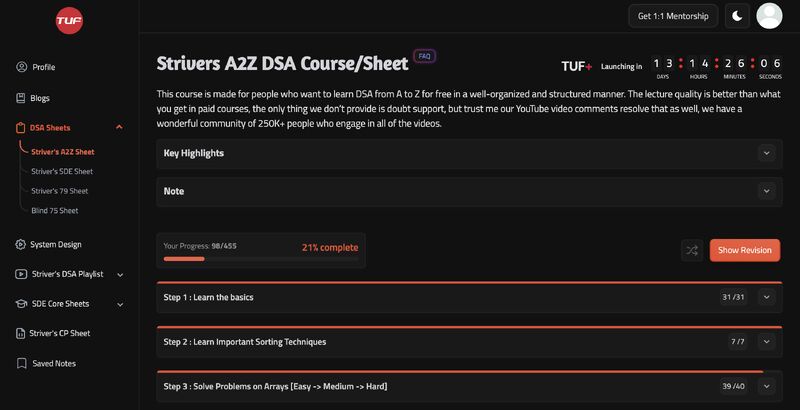The image size is (800, 410).
Task: Click the shuffle random problem icon
Action: tap(691, 250)
